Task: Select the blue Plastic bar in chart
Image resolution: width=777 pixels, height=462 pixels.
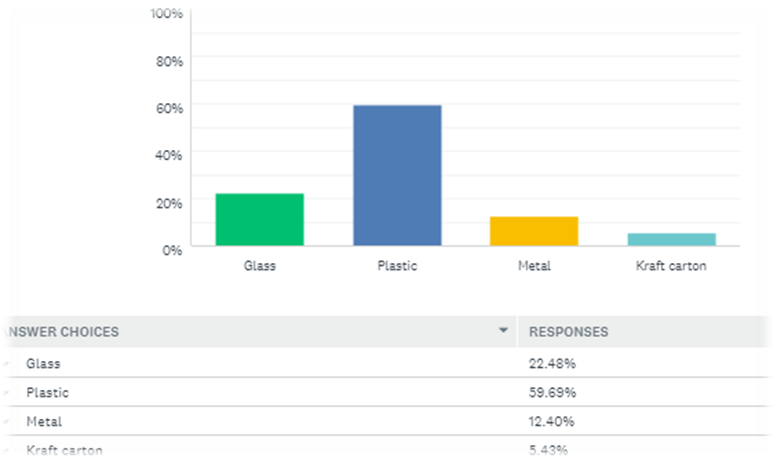Action: pyautogui.click(x=397, y=175)
